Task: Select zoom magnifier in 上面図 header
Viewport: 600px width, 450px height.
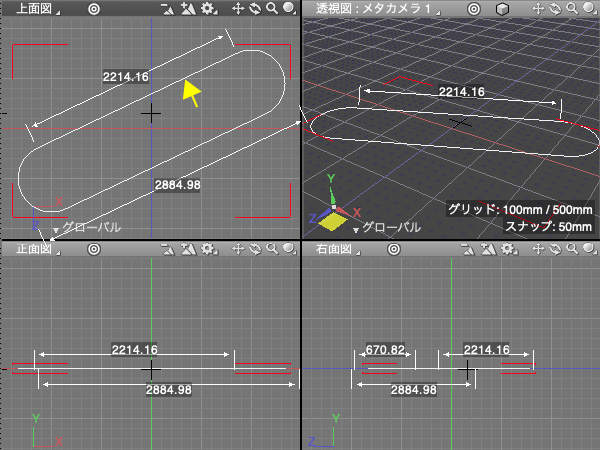Action: click(272, 8)
